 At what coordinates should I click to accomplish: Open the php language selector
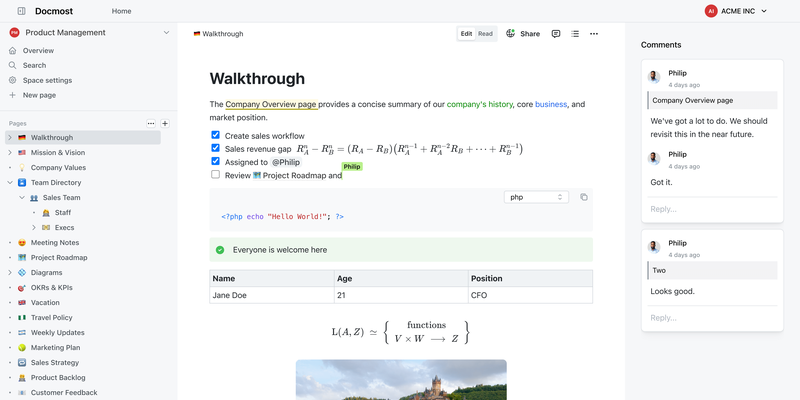(x=536, y=197)
